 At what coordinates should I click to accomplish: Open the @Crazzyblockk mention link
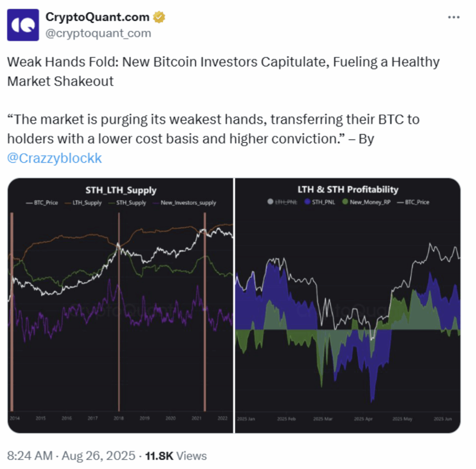(54, 158)
